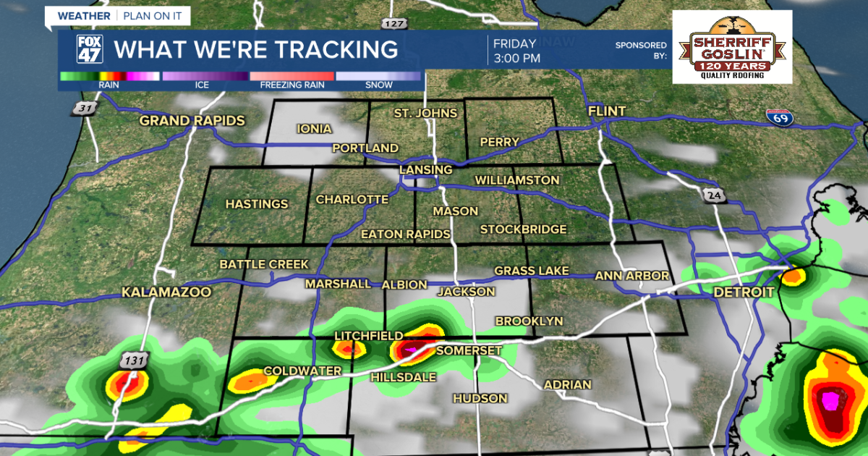This screenshot has width=868, height=456.
Task: Click the PORTLAND city label
Action: pos(365,148)
